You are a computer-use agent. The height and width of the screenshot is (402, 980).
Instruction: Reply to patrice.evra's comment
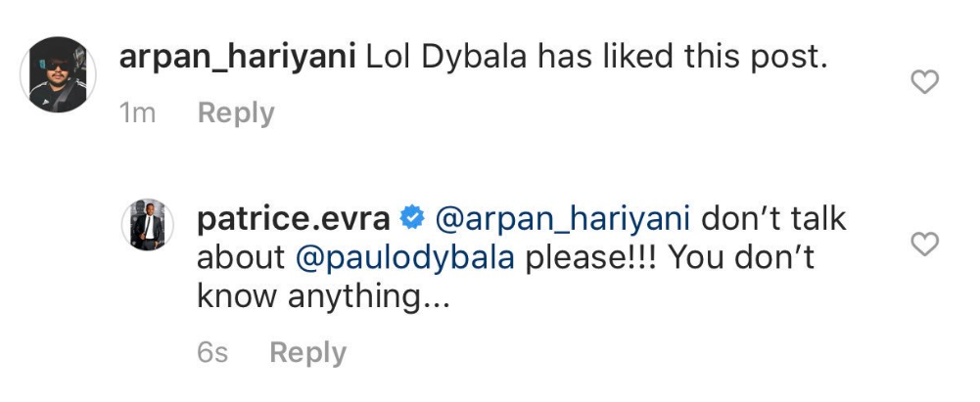(307, 354)
